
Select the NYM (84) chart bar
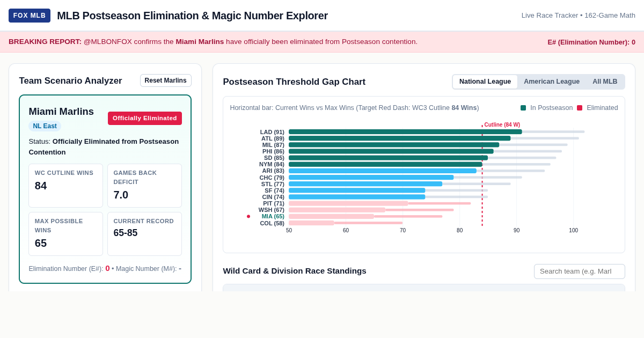click(x=385, y=164)
